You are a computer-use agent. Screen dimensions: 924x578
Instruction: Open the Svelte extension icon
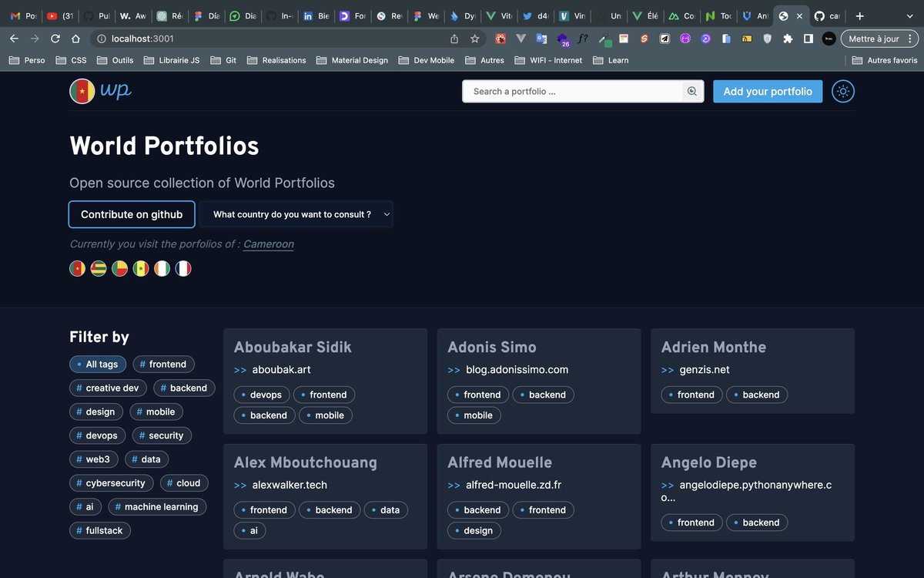point(644,39)
